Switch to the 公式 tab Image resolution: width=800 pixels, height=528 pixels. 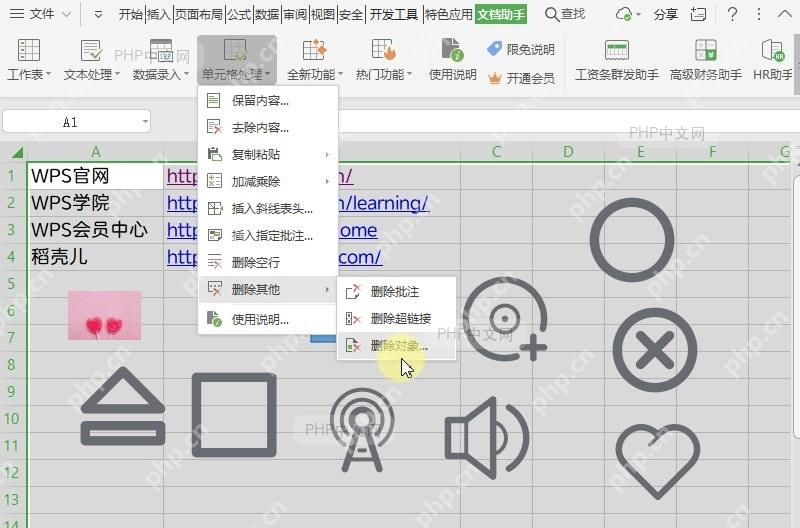(239, 14)
